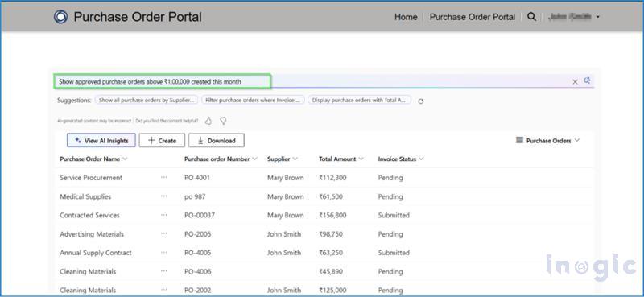The image size is (644, 297).
Task: Click Submitted status in Annual Supply Contract row
Action: (394, 252)
